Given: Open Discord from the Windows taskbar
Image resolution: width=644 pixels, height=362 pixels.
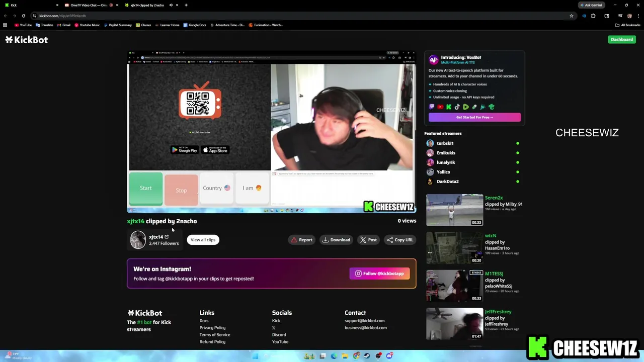Looking at the screenshot, I should point(389,356).
